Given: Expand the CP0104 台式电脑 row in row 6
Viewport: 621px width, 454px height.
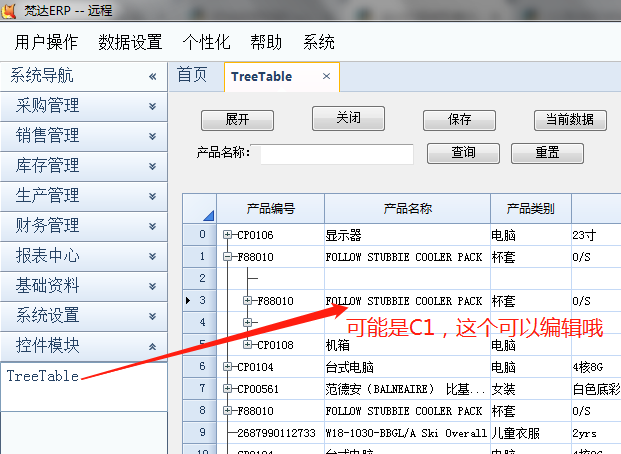Looking at the screenshot, I should pos(228,367).
